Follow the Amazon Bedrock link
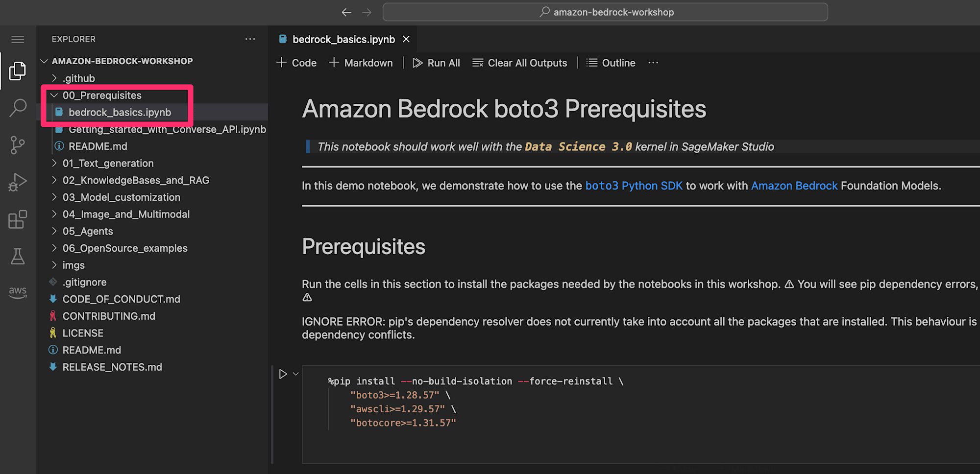This screenshot has width=980, height=474. tap(794, 186)
